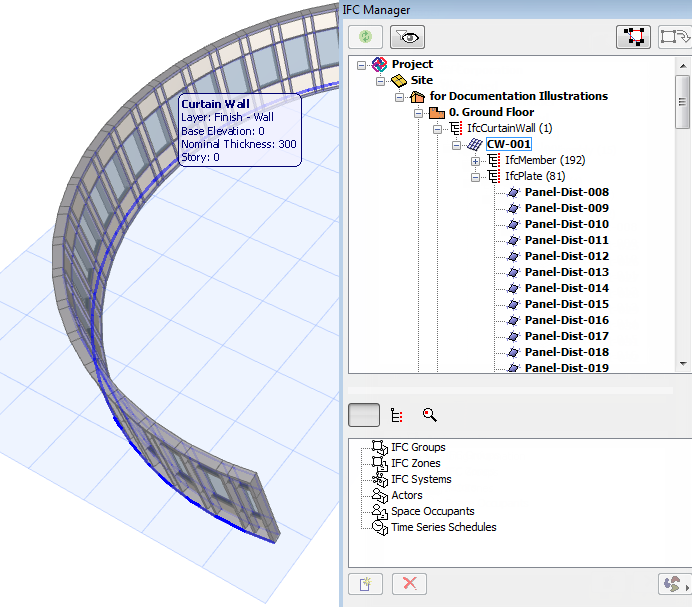Screen dimensions: 692x607
Task: Click the select-elements icon with red nodes
Action: pyautogui.click(x=632, y=37)
